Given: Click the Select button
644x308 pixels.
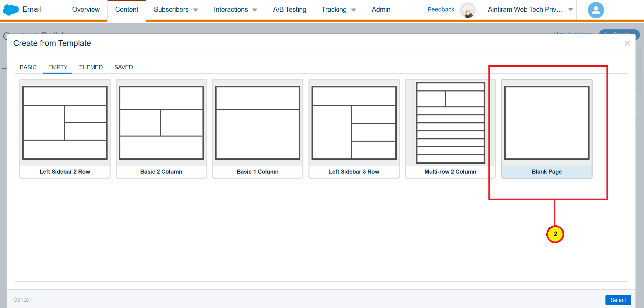Looking at the screenshot, I should (x=618, y=300).
